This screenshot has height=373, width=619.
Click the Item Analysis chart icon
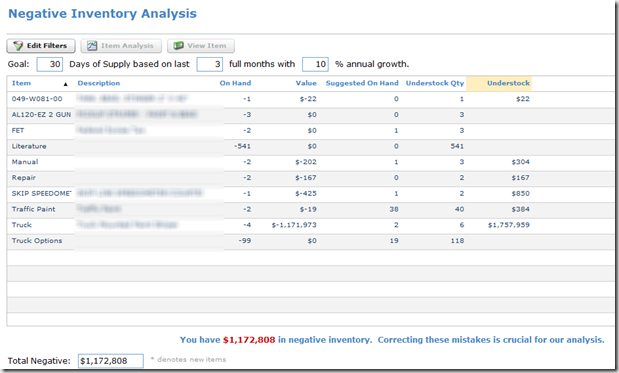tap(92, 46)
